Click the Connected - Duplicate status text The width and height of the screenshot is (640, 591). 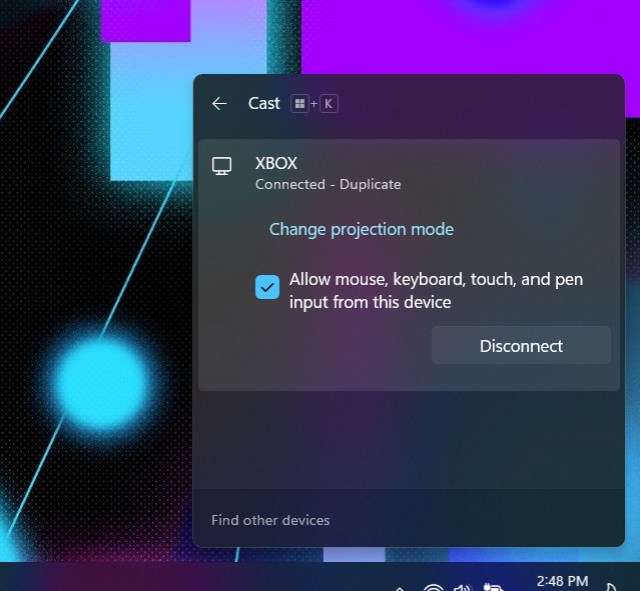point(328,184)
